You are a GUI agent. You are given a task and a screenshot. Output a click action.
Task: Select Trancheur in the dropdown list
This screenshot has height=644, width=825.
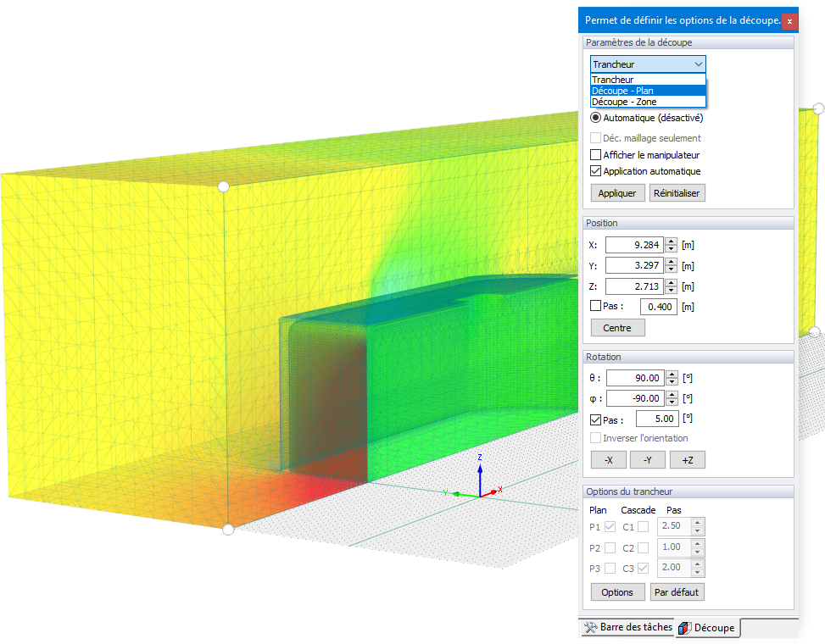point(648,80)
